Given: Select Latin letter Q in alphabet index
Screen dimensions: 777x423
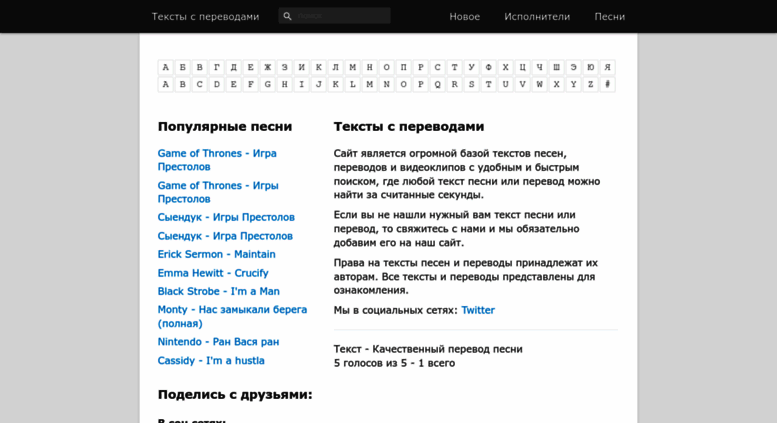Looking at the screenshot, I should [437, 84].
